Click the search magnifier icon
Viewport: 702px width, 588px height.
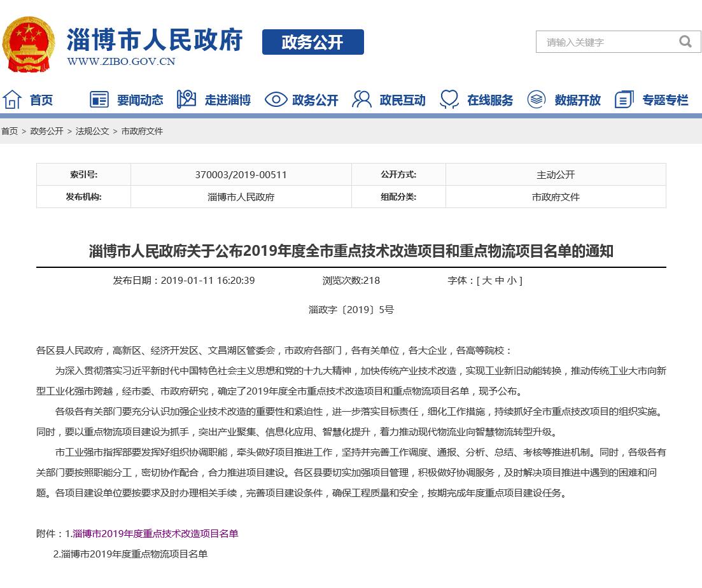pyautogui.click(x=685, y=41)
